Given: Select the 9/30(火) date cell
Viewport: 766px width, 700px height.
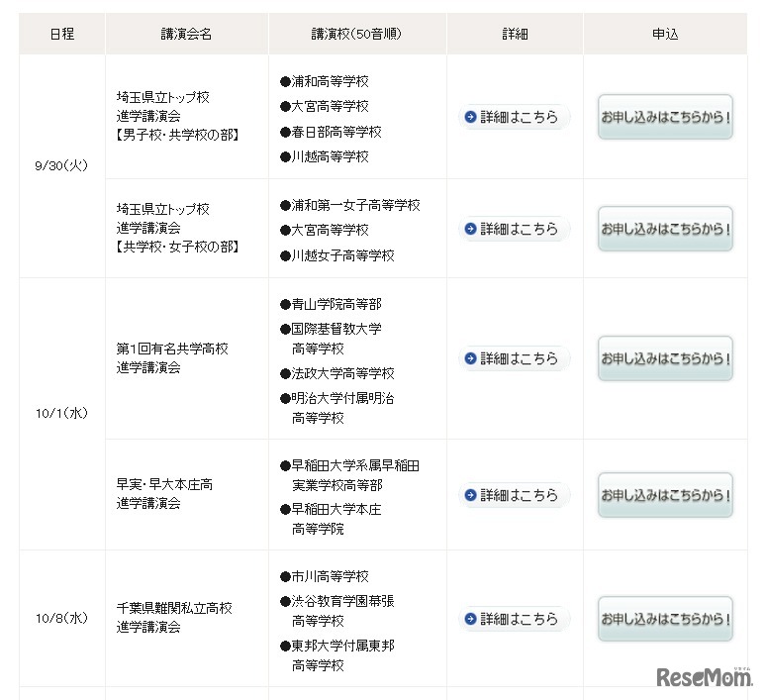Looking at the screenshot, I should tap(61, 165).
